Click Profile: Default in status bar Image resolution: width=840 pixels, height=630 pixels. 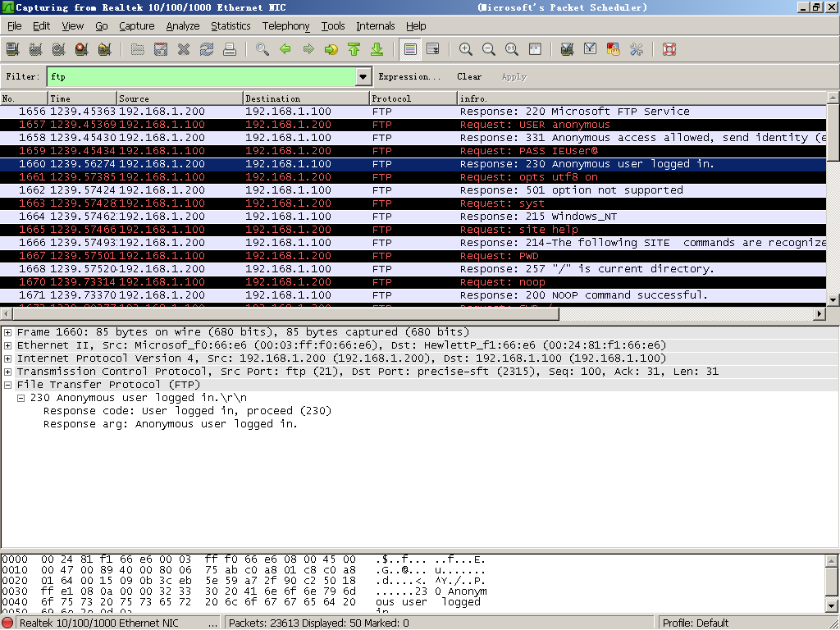(696, 623)
